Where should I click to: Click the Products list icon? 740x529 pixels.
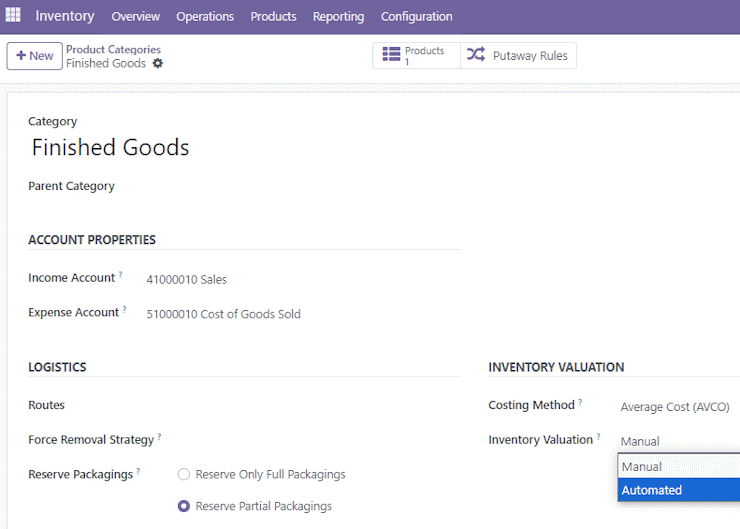(391, 54)
